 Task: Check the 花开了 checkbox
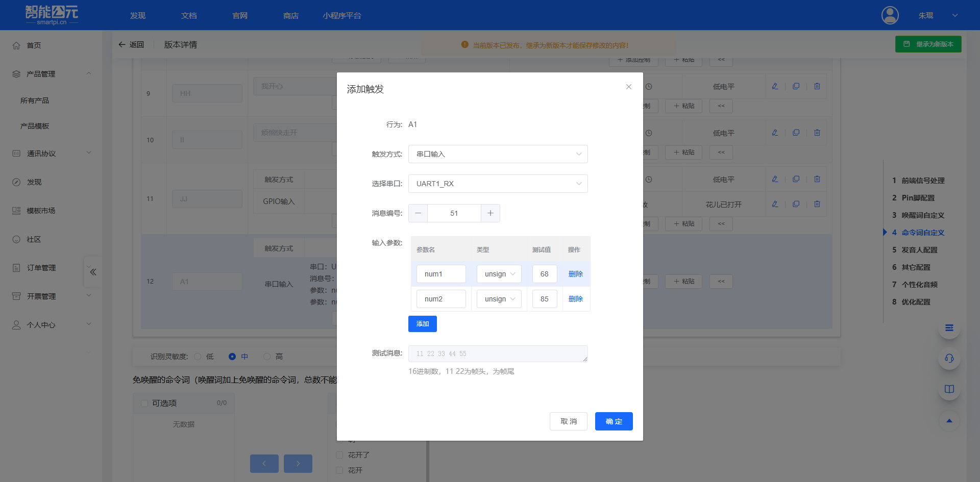(x=339, y=455)
